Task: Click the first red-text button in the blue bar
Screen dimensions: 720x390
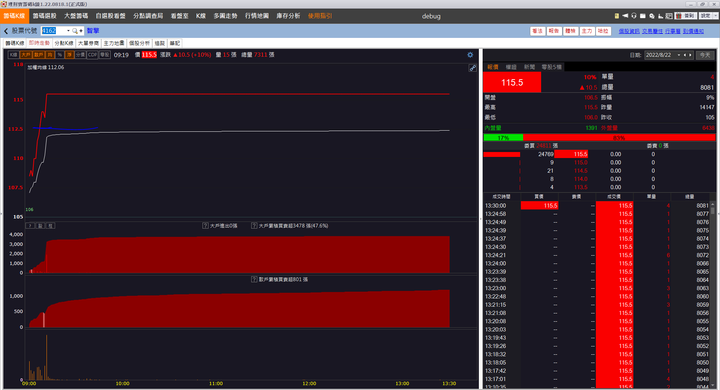Action: (x=537, y=31)
